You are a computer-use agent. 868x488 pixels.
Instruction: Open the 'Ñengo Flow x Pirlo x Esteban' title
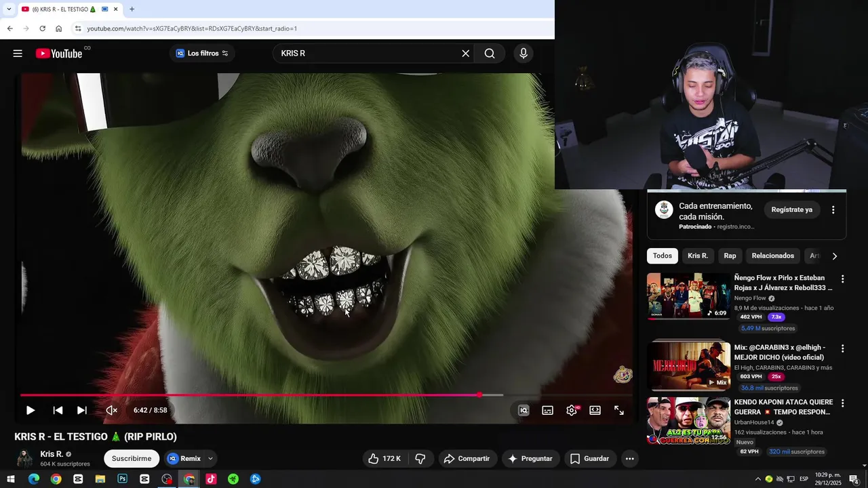[783, 283]
